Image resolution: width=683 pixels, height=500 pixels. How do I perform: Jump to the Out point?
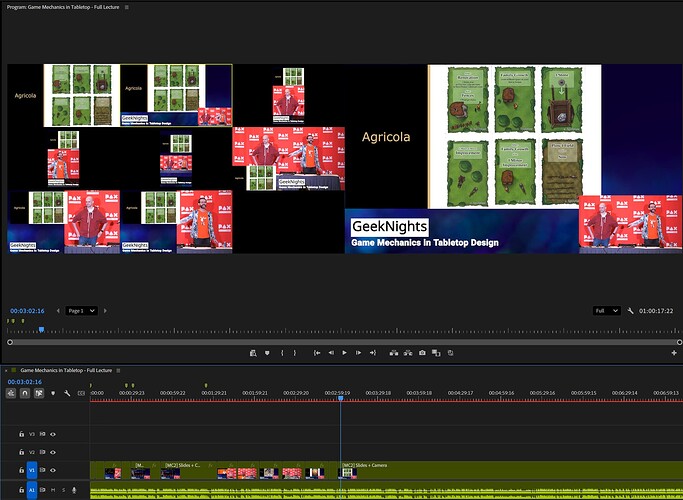click(373, 353)
